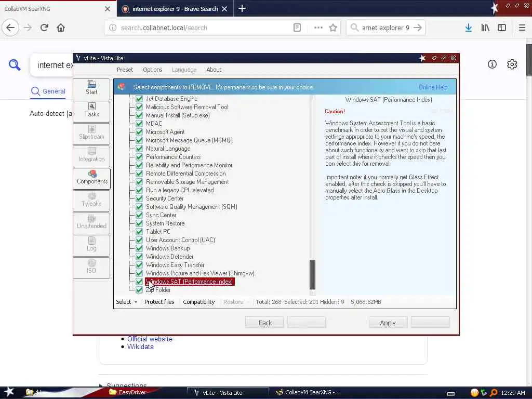Screen dimensions: 532x399
Task: Open Online Help link
Action: pos(433,87)
